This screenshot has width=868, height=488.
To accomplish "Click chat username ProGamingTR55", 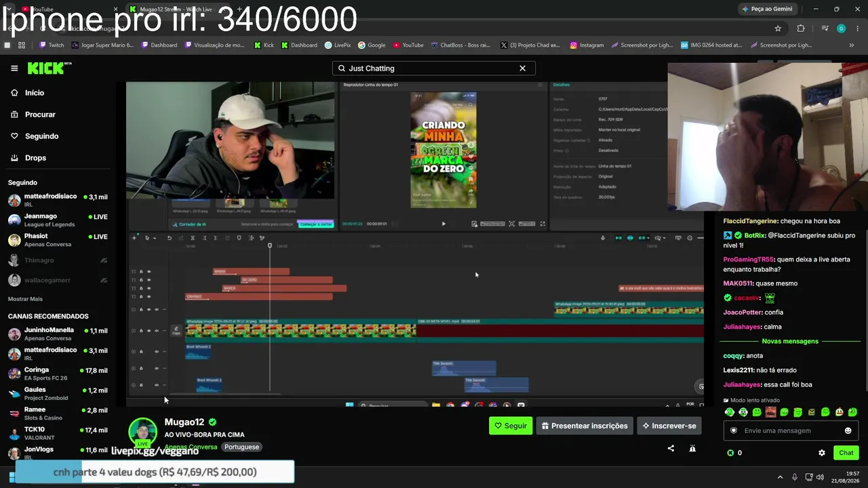I will pyautogui.click(x=749, y=260).
